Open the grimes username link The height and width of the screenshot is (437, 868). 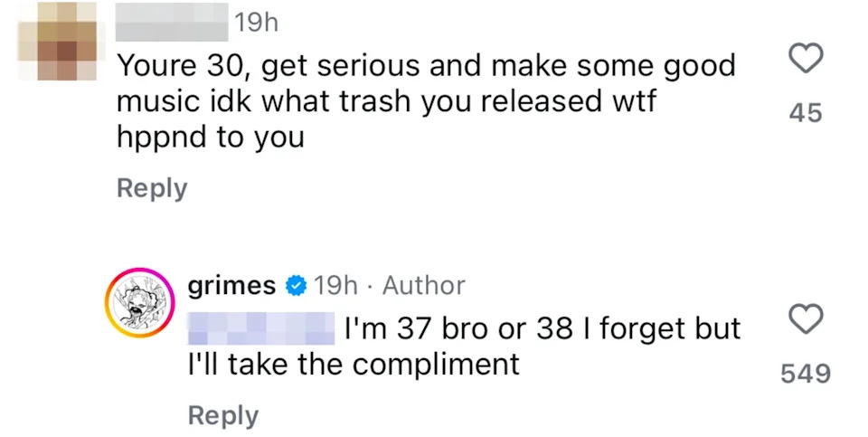pyautogui.click(x=231, y=287)
